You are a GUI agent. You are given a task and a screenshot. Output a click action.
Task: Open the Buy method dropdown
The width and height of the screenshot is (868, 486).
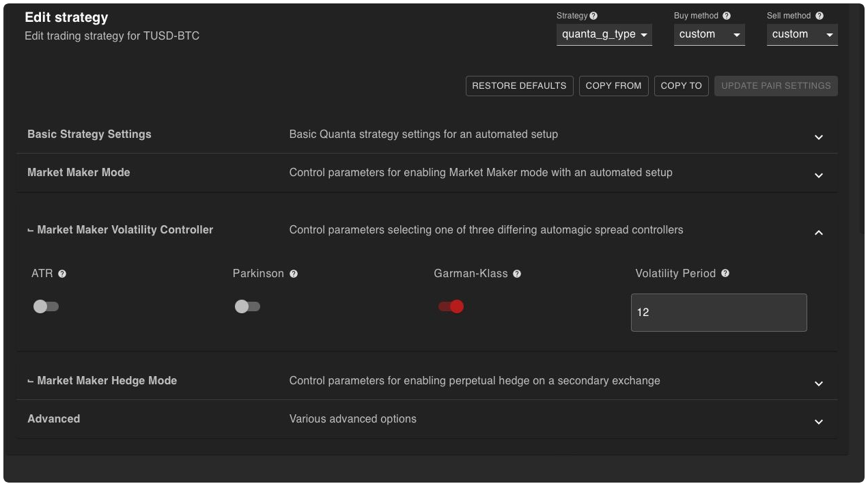[x=709, y=34]
